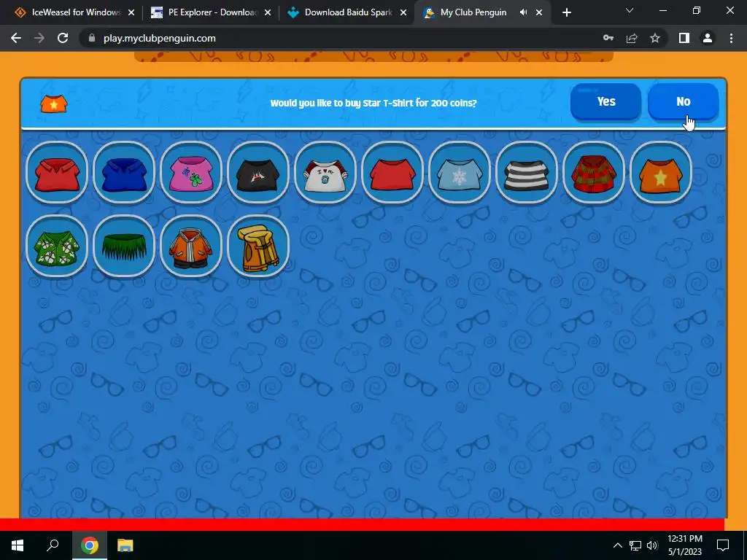
Task: Expand the tab search dropdown
Action: [630, 10]
